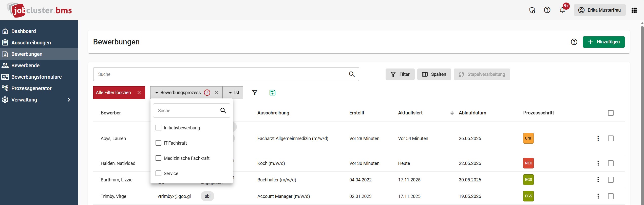Screen dimensions: 644x205
Task: Go to Ausschreibungen in sidebar
Action: tap(31, 43)
